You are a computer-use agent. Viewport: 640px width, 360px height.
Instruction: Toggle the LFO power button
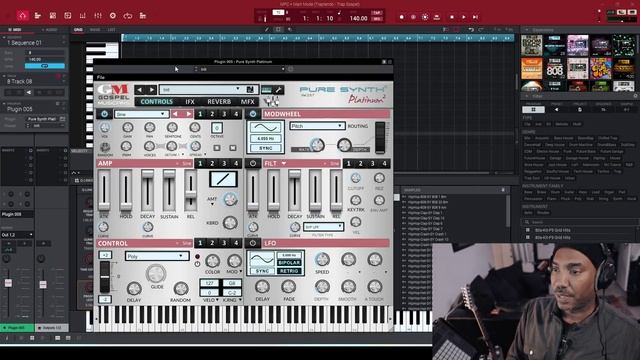click(253, 243)
